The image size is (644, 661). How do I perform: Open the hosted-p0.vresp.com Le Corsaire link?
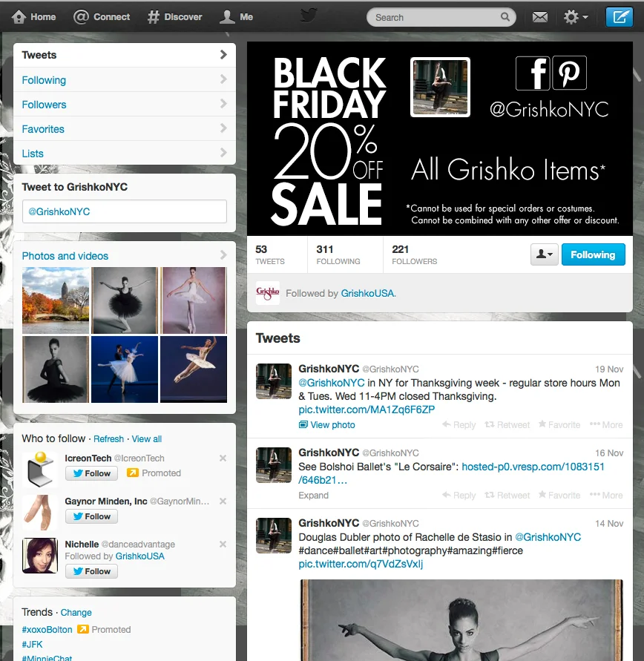click(x=451, y=473)
